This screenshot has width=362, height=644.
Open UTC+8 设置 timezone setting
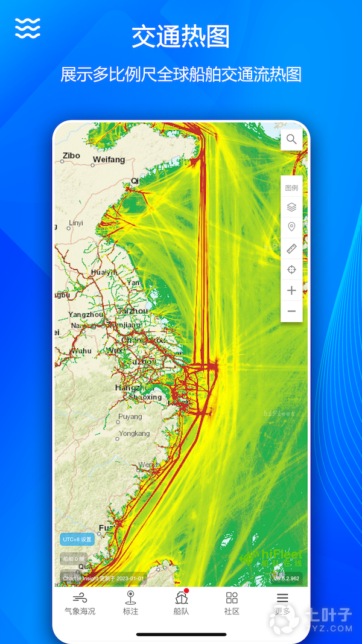77,539
